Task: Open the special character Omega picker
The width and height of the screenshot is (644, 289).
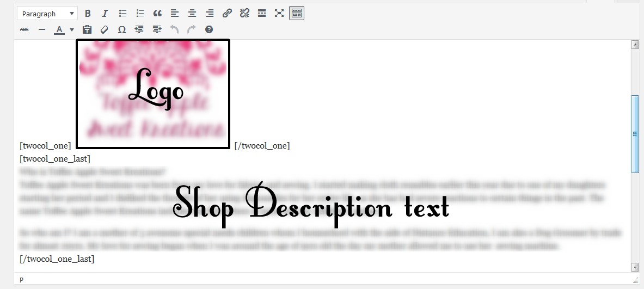Action: (122, 29)
